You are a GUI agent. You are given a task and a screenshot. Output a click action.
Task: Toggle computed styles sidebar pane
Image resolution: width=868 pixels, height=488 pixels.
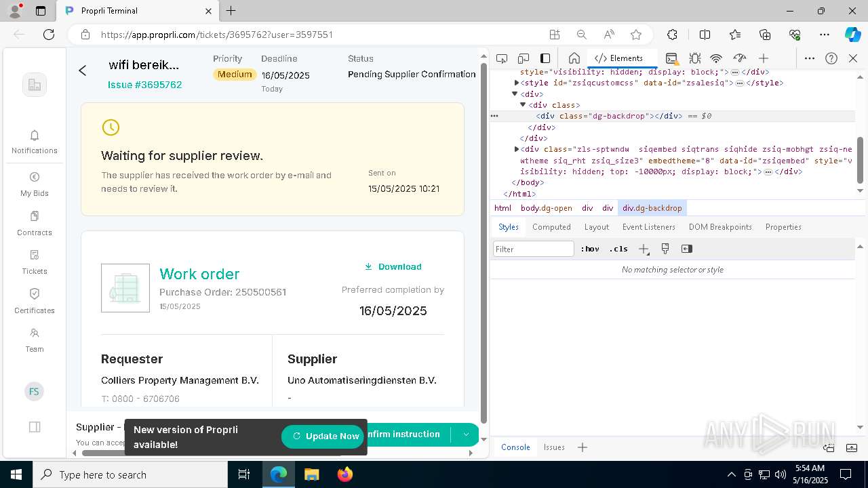coord(687,249)
